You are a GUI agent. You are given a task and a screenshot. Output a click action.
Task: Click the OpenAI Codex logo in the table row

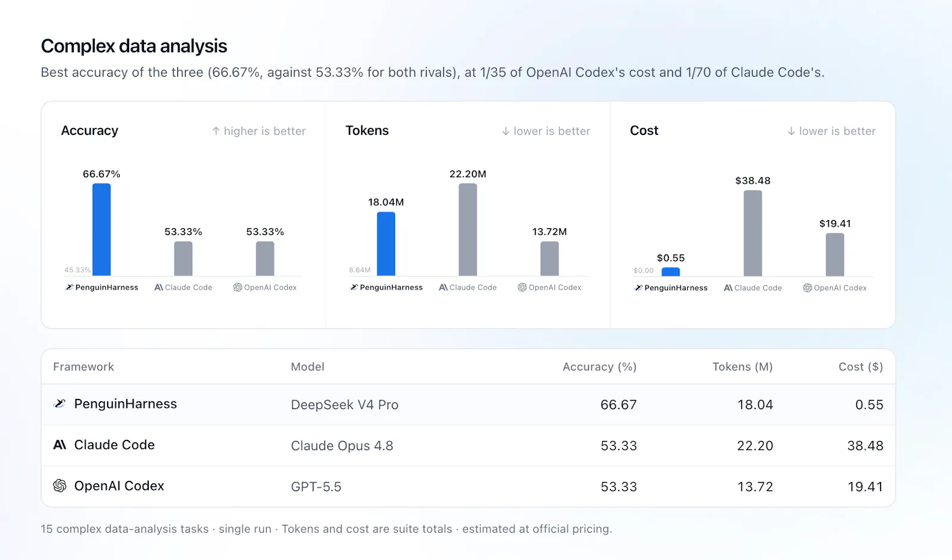coord(59,486)
